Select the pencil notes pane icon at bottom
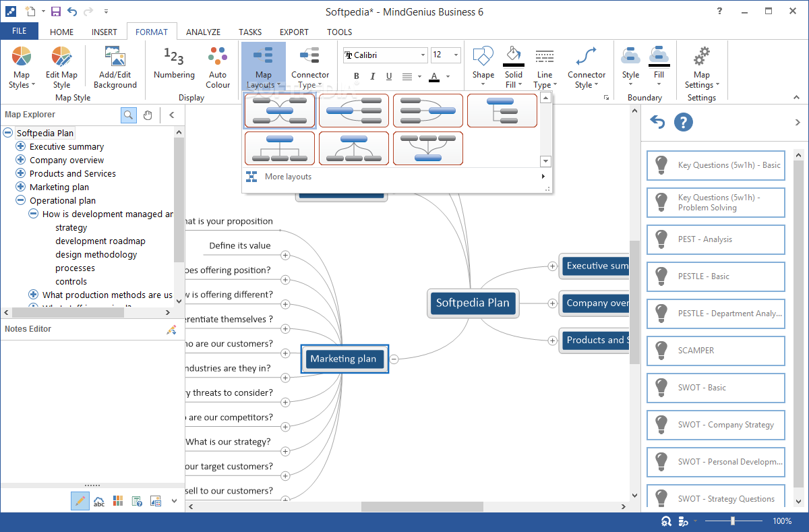 click(80, 501)
